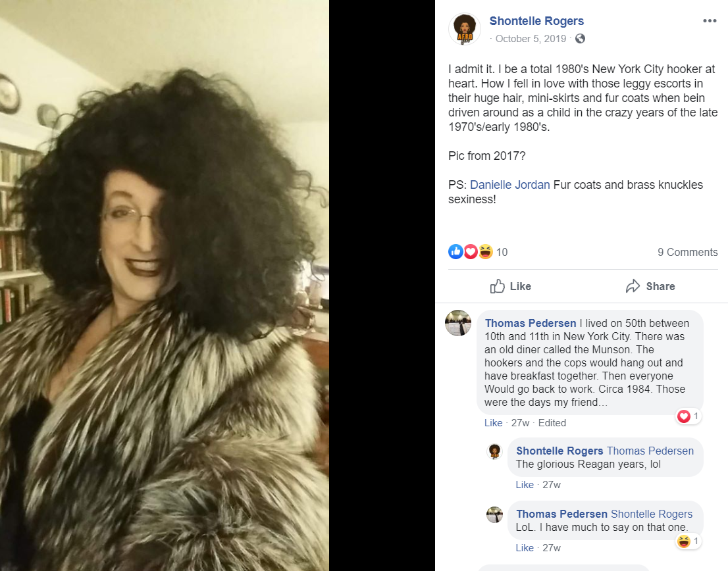
Task: View edit history via Edited label
Action: click(x=552, y=423)
